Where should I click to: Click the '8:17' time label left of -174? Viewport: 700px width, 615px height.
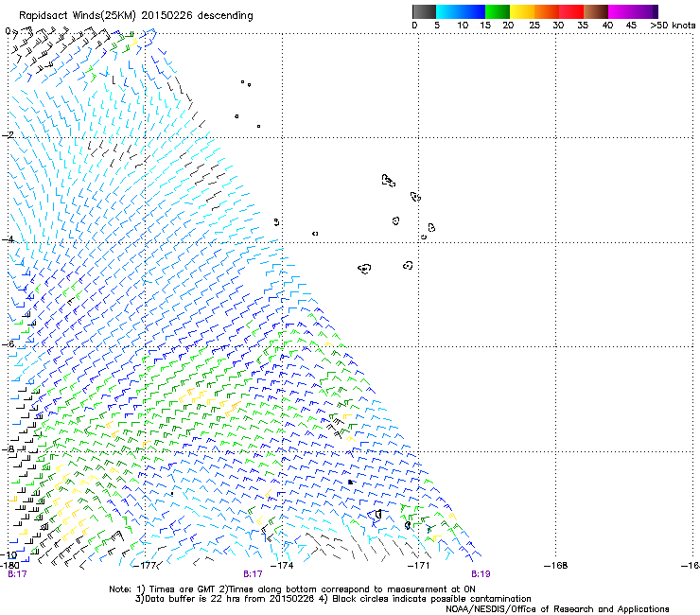click(253, 574)
